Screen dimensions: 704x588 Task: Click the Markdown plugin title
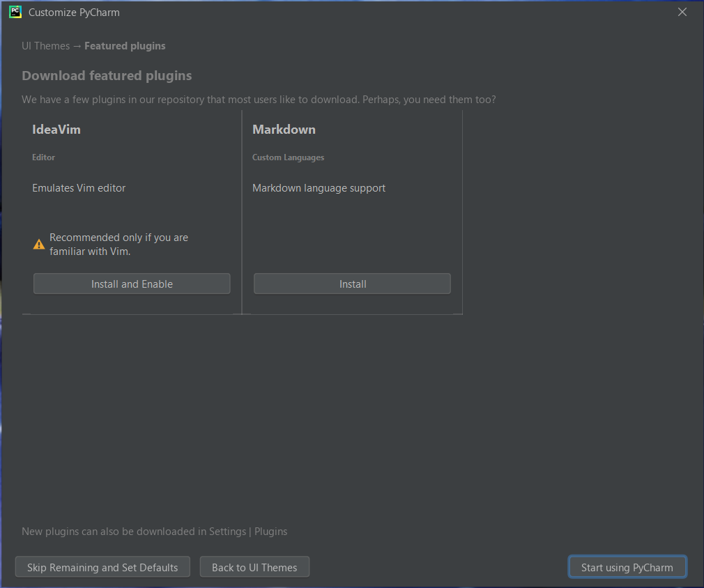pyautogui.click(x=284, y=130)
